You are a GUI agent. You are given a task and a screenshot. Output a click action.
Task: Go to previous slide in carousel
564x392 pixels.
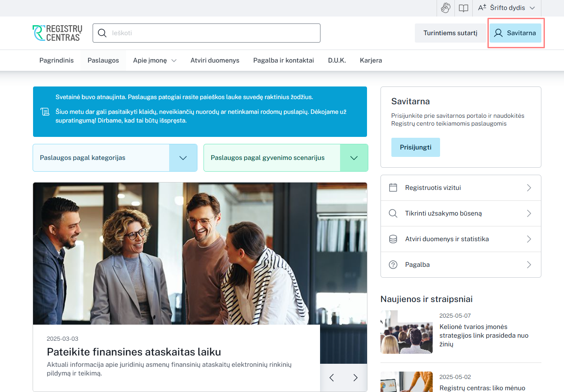pos(332,378)
